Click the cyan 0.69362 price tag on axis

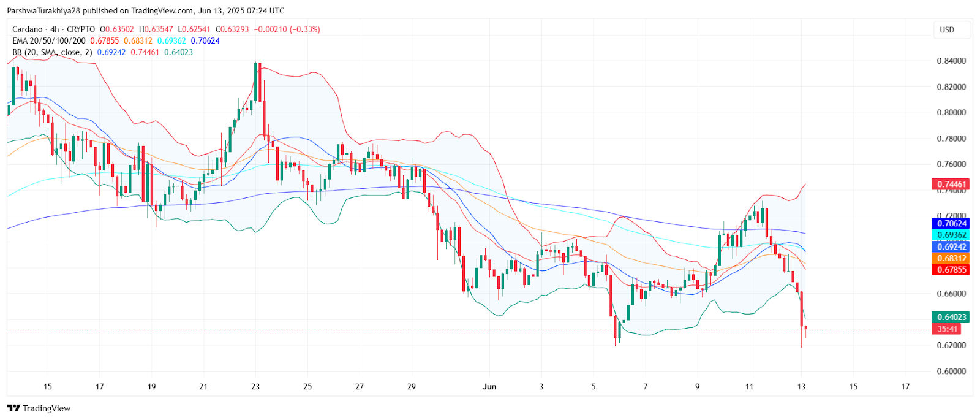click(951, 235)
